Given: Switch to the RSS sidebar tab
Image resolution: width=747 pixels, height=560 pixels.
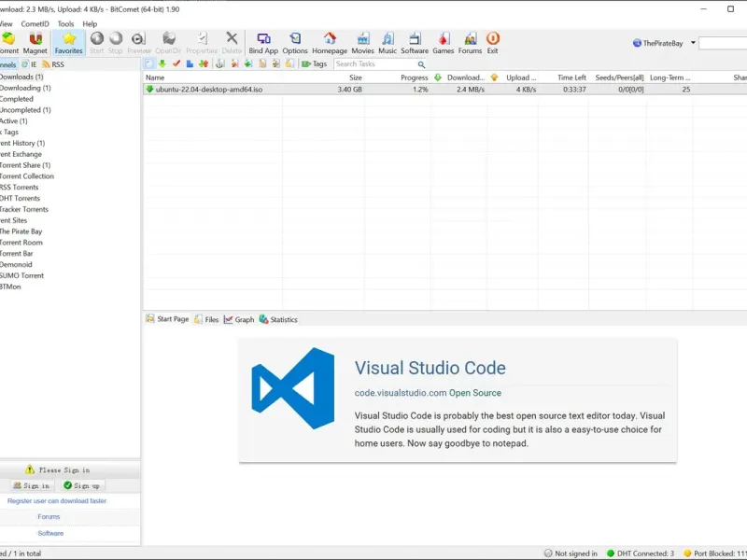Looking at the screenshot, I should pyautogui.click(x=53, y=64).
